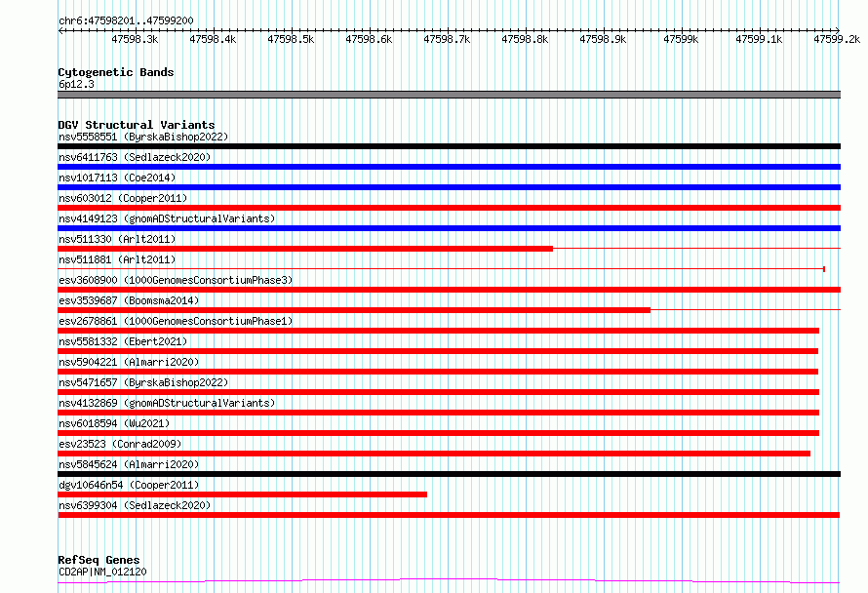The width and height of the screenshot is (868, 593).
Task: Select red bar under nsv6399304
Action: (x=449, y=515)
